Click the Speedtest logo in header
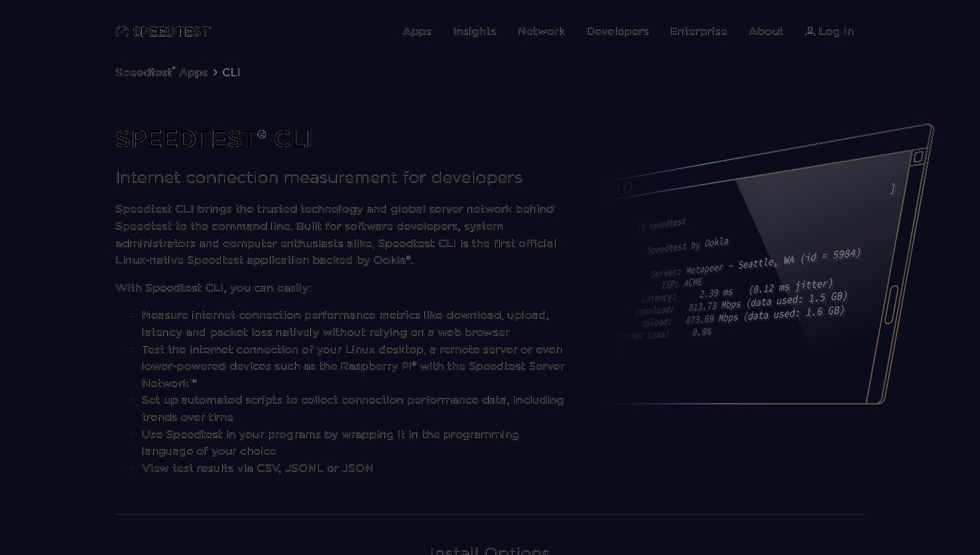The image size is (980, 555). (163, 31)
